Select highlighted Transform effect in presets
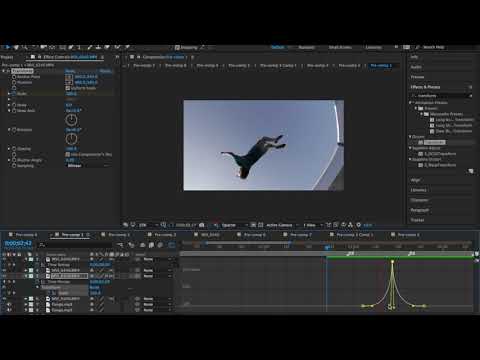This screenshot has width=480, height=360. tap(434, 142)
